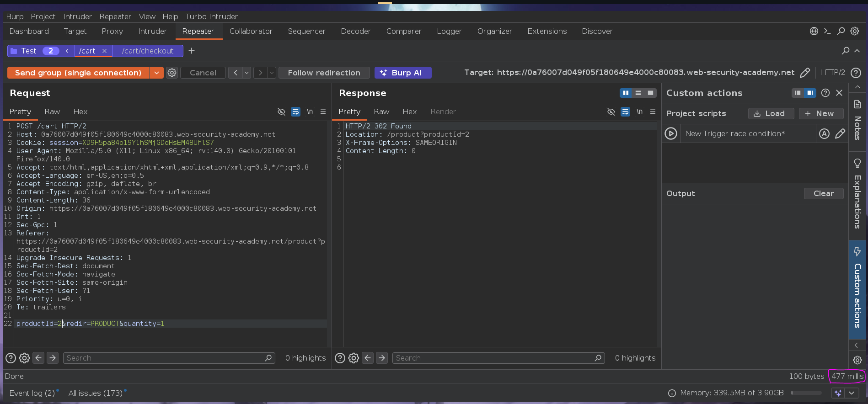Edit the race condition script
Image resolution: width=868 pixels, height=404 pixels.
coord(840,133)
